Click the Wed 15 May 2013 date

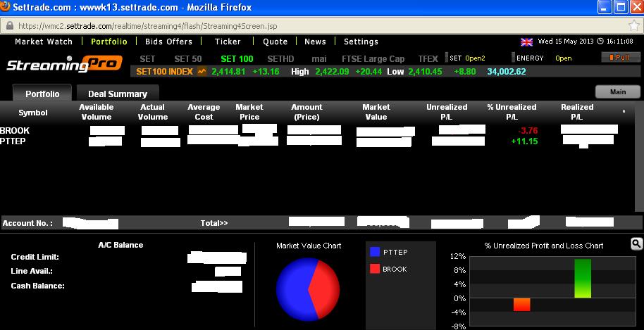[566, 42]
